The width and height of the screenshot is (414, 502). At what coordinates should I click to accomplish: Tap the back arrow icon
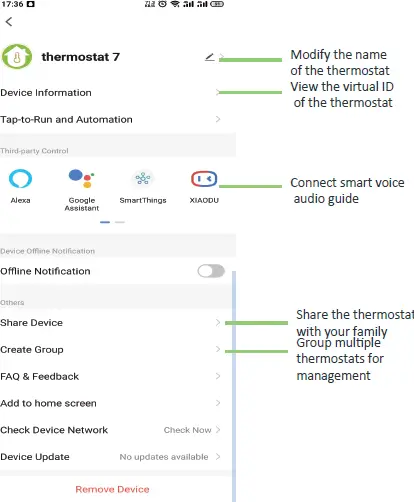click(9, 22)
